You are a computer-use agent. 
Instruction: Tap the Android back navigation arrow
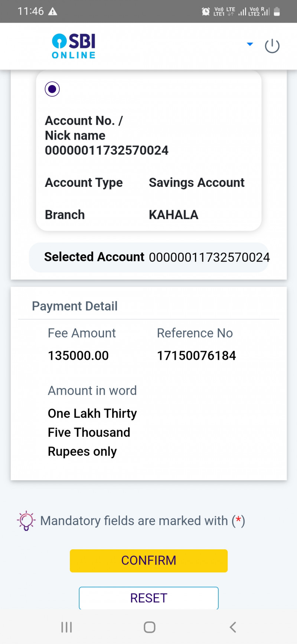(233, 627)
